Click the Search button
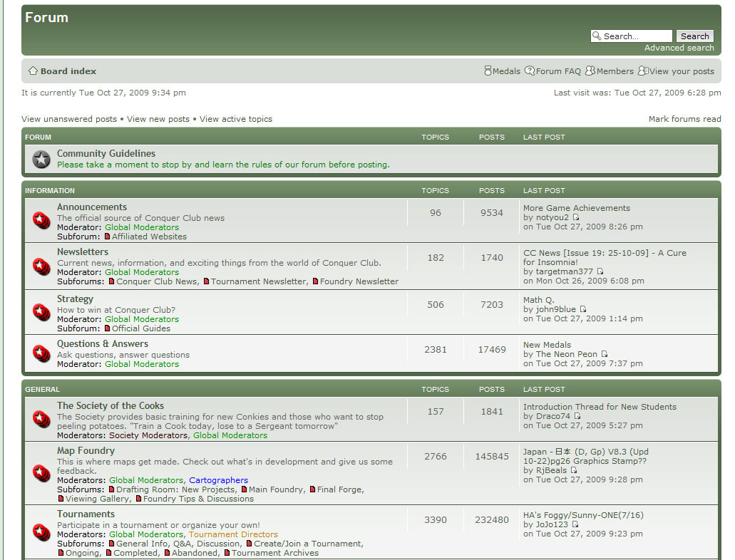This screenshot has height=560, width=735. coord(694,36)
